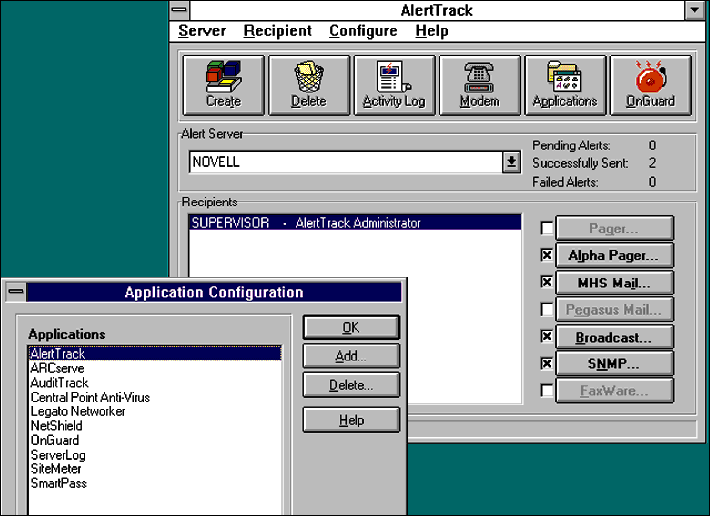This screenshot has height=516, width=710.
Task: Select AuditTrack in Applications list
Action: pos(155,382)
